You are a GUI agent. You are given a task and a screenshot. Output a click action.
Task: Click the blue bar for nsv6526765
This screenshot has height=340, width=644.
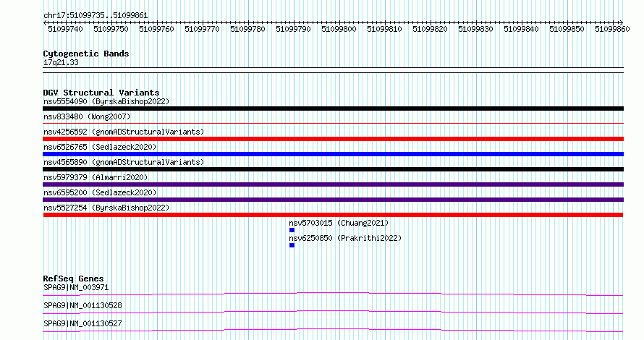[x=333, y=154]
